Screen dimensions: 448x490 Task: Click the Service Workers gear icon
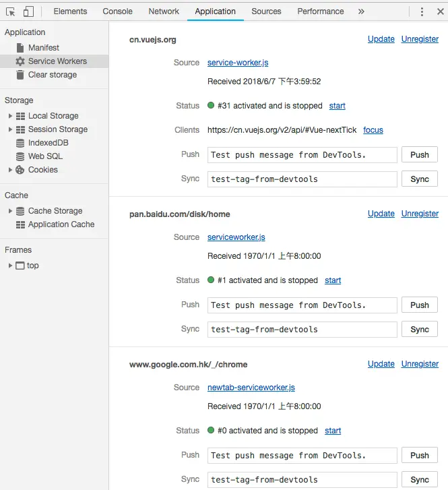[20, 61]
